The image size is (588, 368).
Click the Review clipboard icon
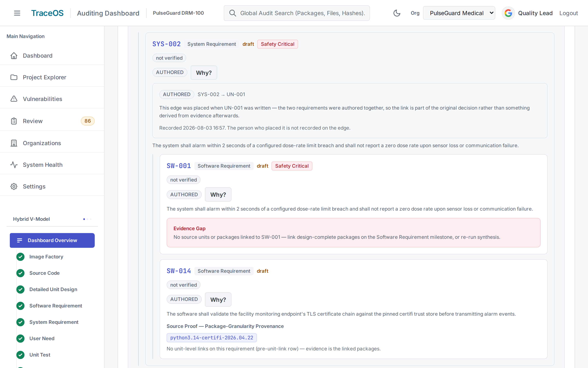14,121
